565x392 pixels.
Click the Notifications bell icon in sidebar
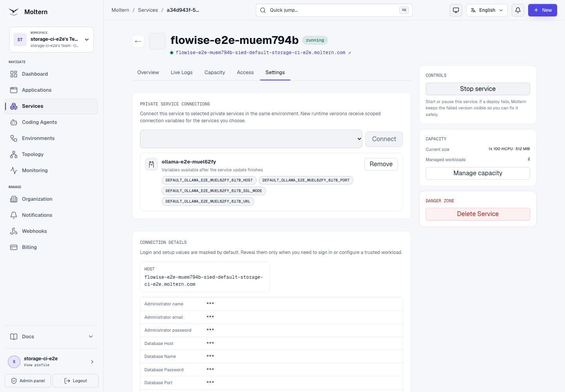tap(14, 215)
